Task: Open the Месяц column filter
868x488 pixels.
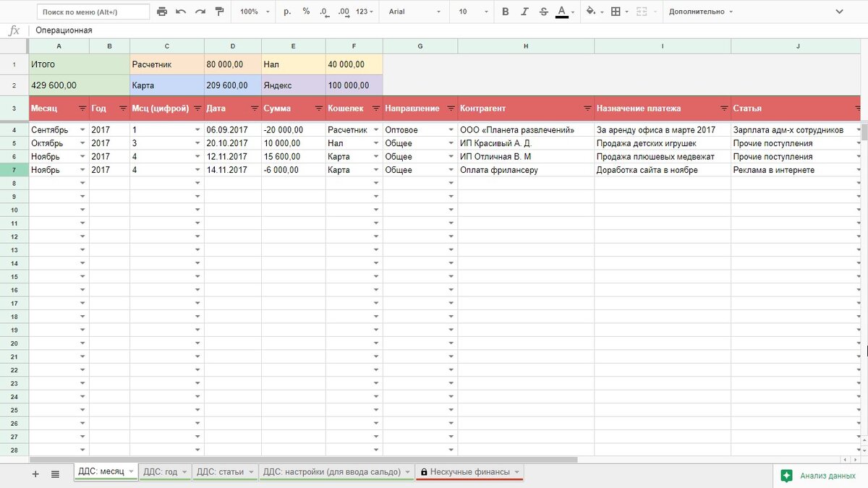Action: click(x=82, y=108)
